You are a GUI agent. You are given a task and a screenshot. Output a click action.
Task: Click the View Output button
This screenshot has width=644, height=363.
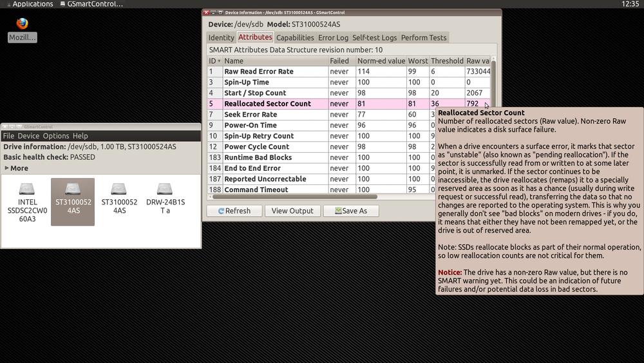pyautogui.click(x=292, y=211)
